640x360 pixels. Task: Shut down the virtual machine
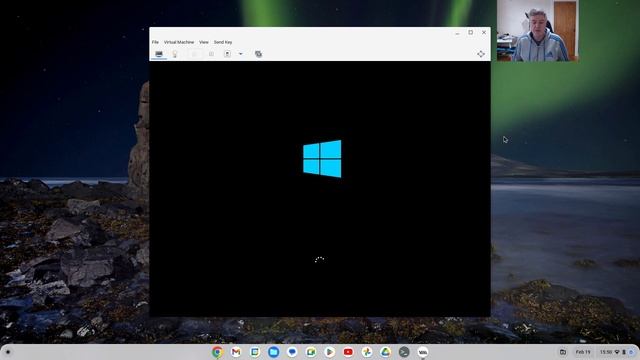(227, 54)
